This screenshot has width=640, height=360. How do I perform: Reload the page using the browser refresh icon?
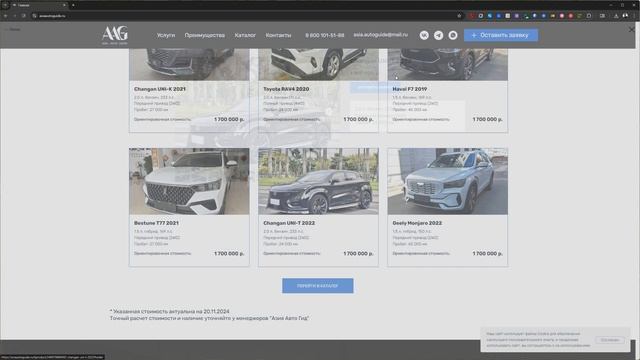point(24,16)
